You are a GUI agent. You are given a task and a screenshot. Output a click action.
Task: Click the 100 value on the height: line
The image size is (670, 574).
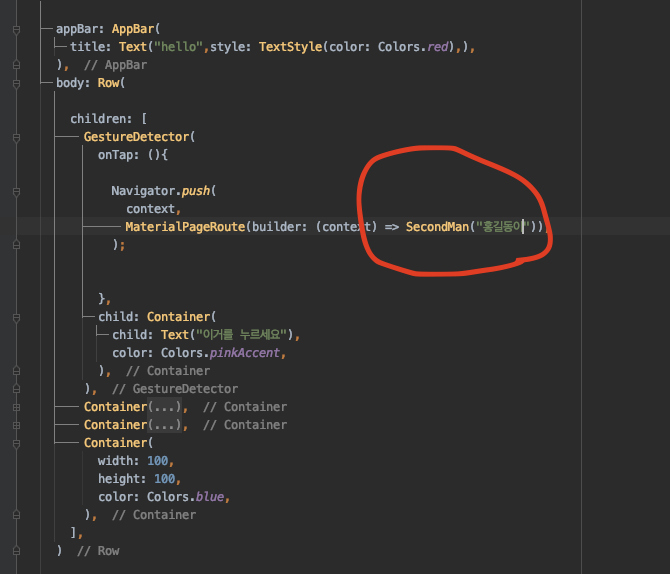click(165, 479)
